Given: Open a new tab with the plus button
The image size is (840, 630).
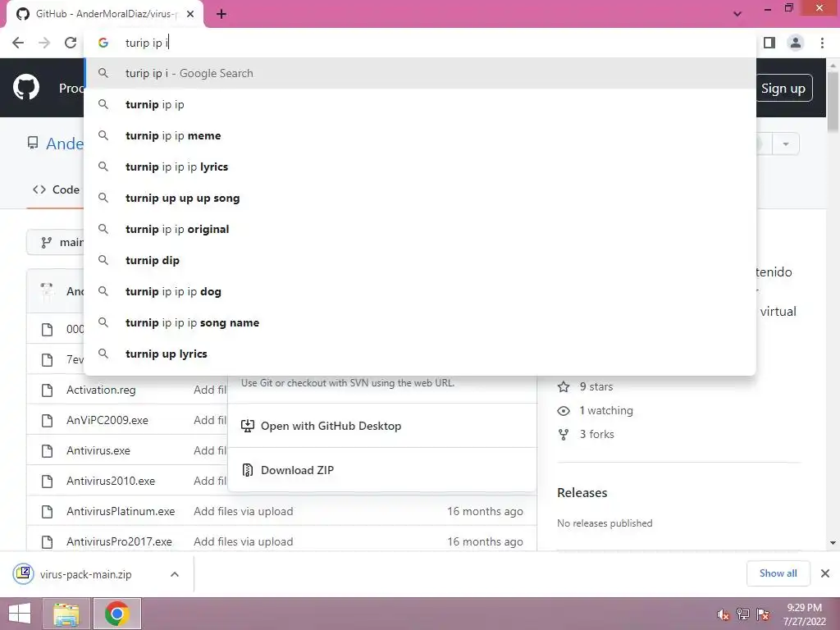Looking at the screenshot, I should (221, 15).
